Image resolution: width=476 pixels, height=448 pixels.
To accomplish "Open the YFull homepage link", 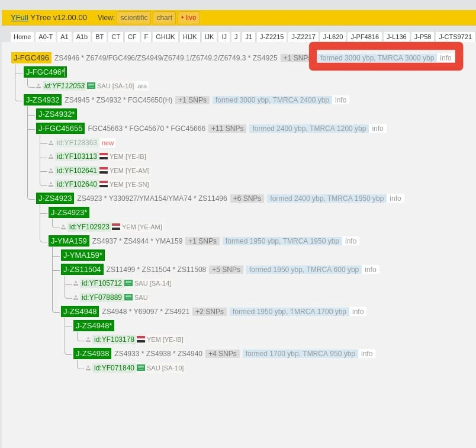I will coord(20,18).
